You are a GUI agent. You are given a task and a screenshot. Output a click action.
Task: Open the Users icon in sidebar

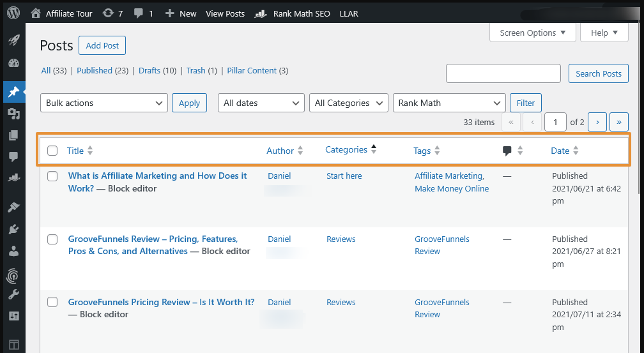coord(13,251)
